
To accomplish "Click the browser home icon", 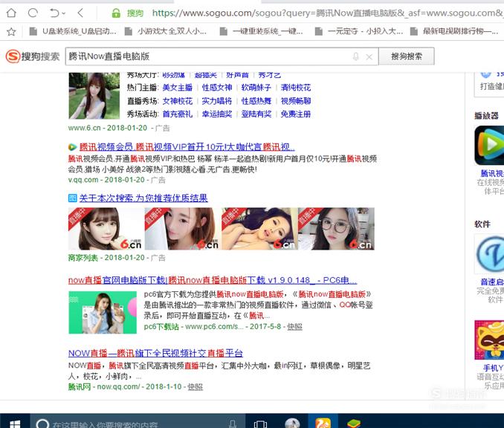I will (11, 13).
